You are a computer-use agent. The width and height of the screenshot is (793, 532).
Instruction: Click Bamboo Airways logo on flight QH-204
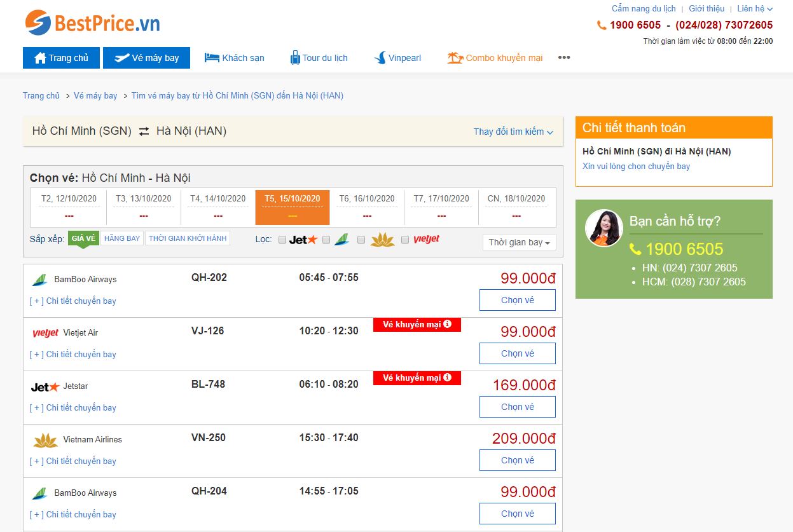(x=40, y=493)
